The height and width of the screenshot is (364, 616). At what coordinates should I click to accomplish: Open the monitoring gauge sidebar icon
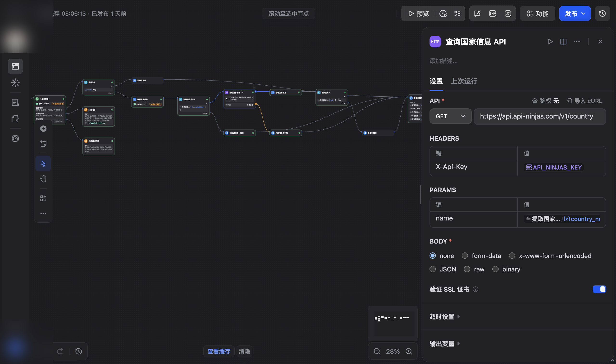[x=15, y=138]
